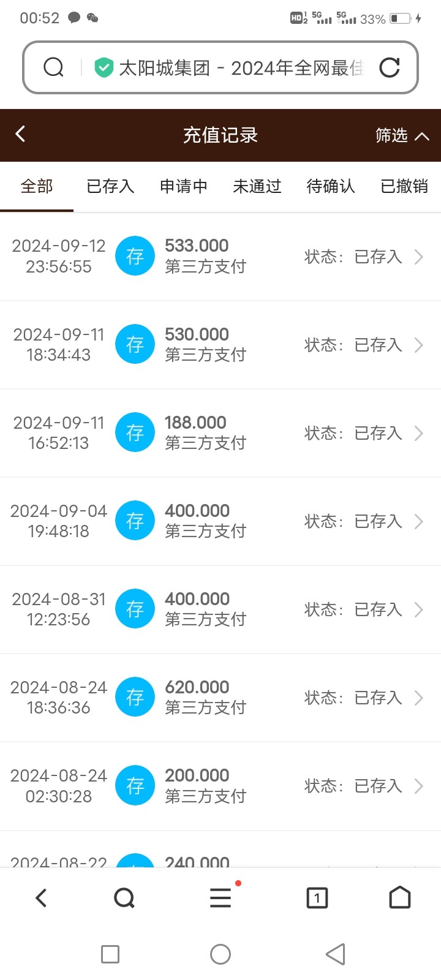Viewport: 441px width, 980px height.
Task: Go to browser home page
Action: pos(400,898)
